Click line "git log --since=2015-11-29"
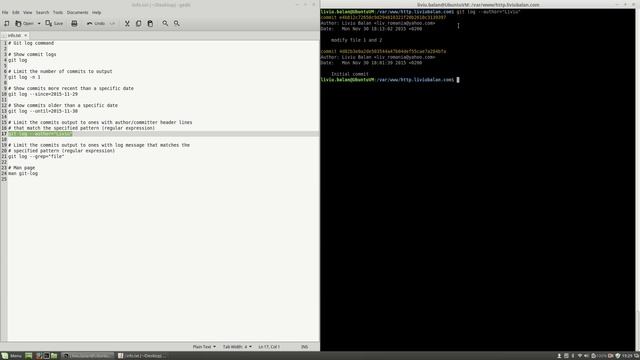Screen dimensions: 640x360 click(43, 94)
